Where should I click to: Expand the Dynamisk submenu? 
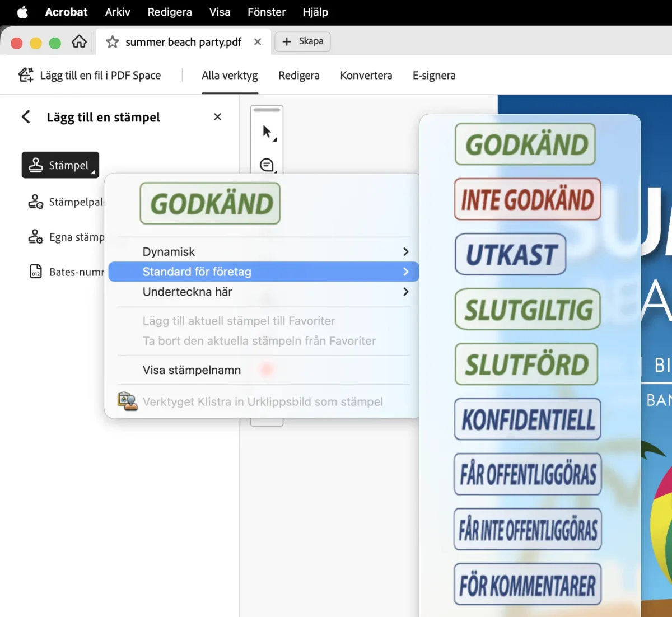(x=263, y=252)
